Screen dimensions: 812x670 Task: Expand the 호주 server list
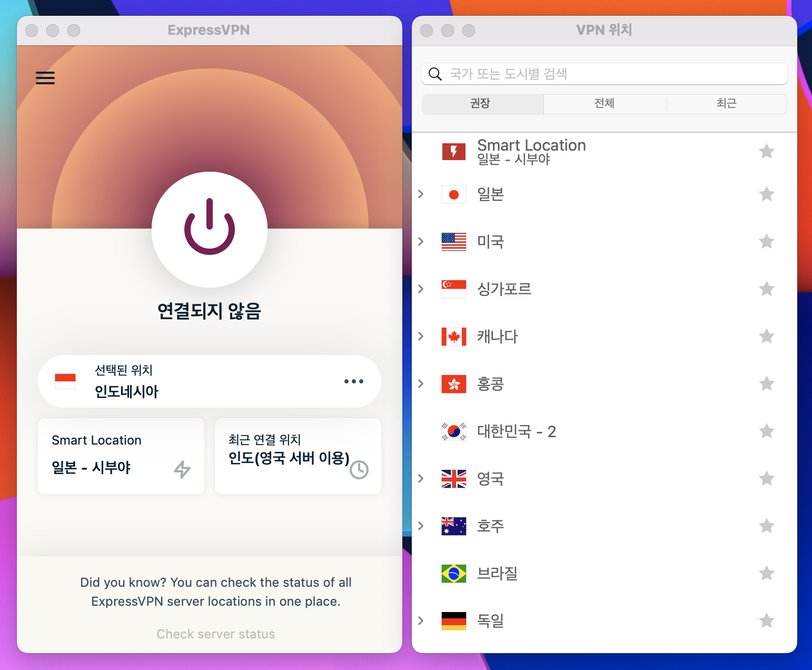click(421, 526)
